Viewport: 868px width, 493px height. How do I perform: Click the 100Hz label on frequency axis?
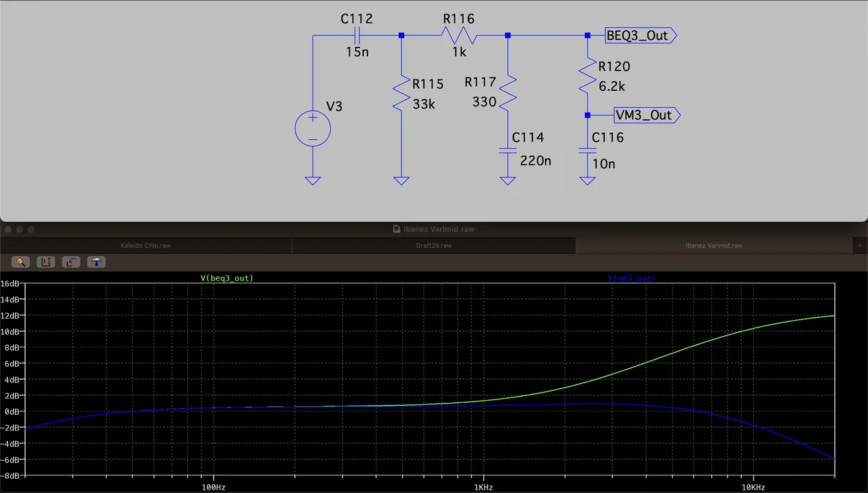[x=213, y=487]
